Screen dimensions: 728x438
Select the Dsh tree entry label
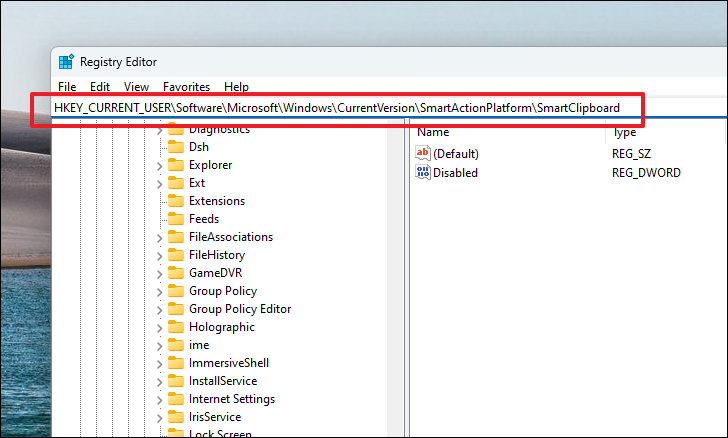199,147
